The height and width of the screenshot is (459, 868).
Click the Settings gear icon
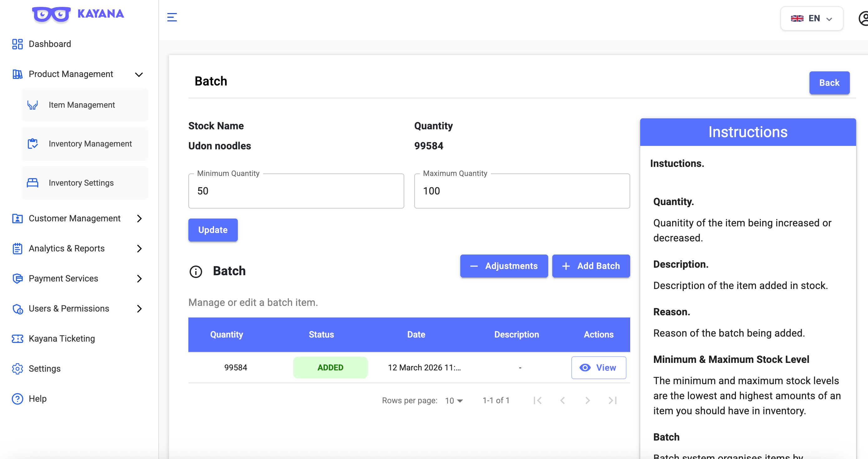click(18, 369)
